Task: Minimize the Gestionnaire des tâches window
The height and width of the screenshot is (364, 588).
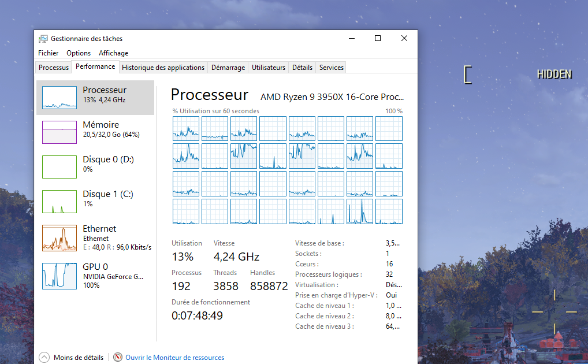Action: coord(352,38)
